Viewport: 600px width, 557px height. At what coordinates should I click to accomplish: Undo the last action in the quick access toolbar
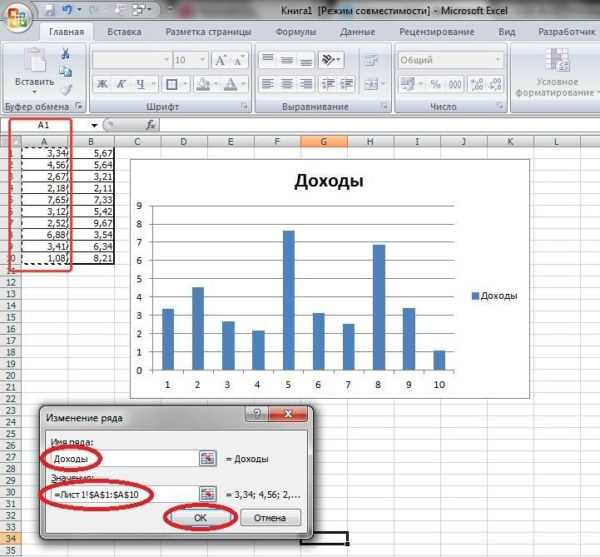67,10
